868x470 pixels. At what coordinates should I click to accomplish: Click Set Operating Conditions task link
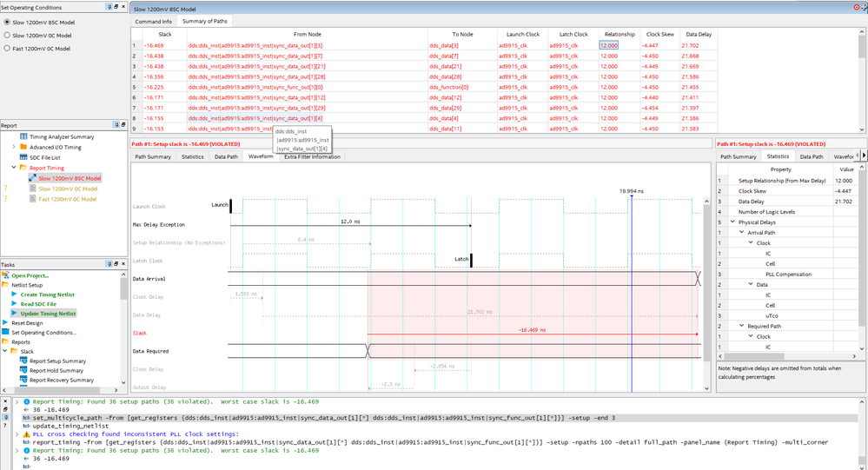click(x=44, y=333)
